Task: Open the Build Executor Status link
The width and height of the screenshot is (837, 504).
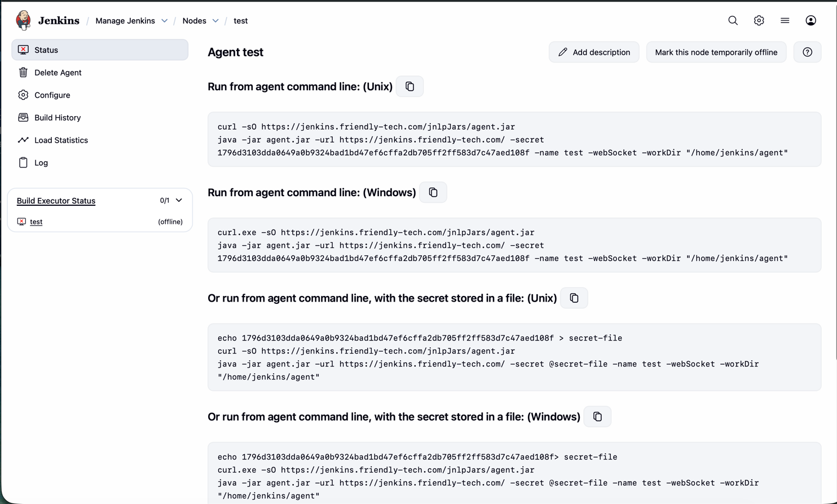Action: 56,201
